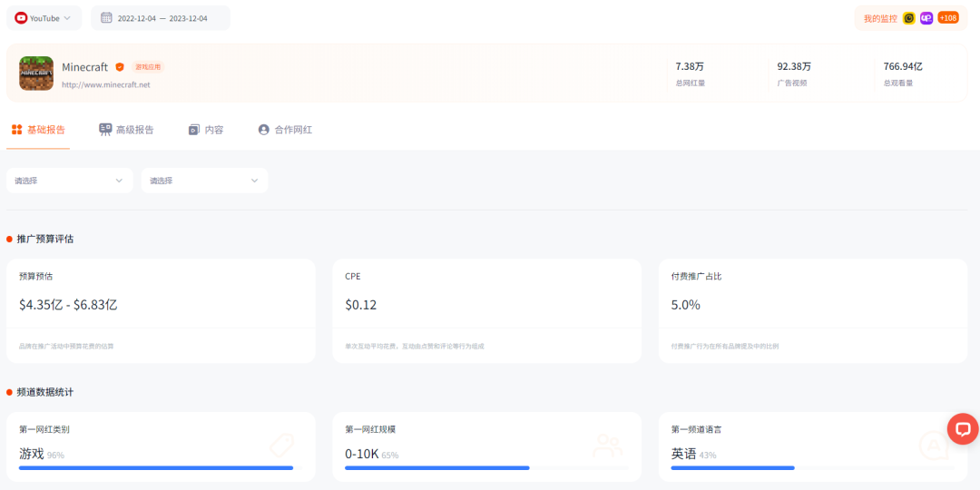
Task: Click the 游戏应用 category tag
Action: point(148,67)
